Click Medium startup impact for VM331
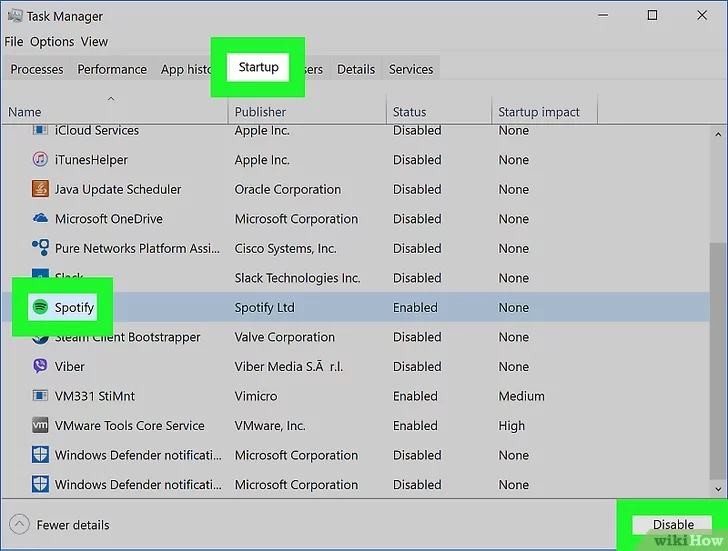This screenshot has height=551, width=728. pyautogui.click(x=521, y=396)
